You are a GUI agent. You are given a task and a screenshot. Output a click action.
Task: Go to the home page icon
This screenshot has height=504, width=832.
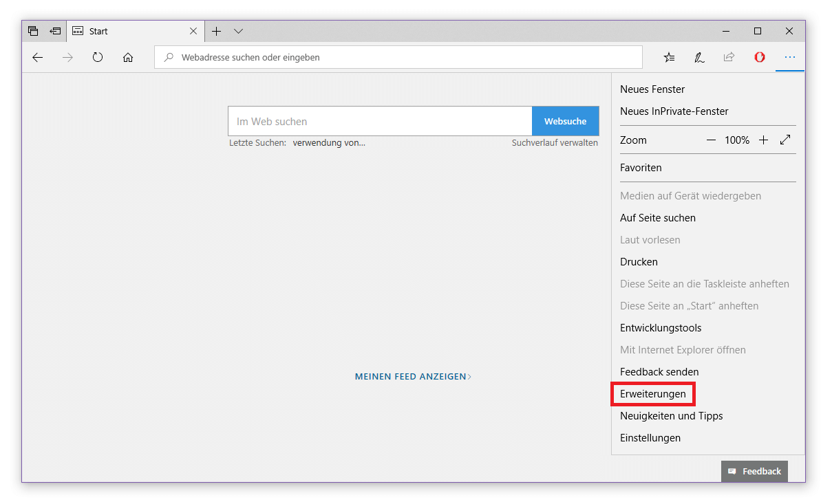(128, 58)
